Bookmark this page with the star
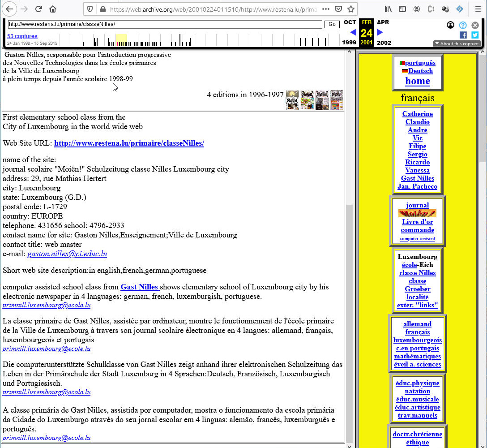 (x=351, y=9)
